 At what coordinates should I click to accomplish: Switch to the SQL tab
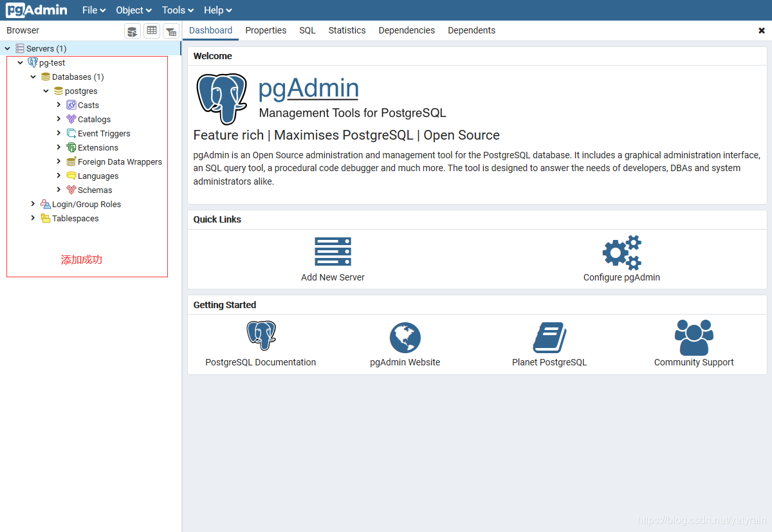point(308,30)
